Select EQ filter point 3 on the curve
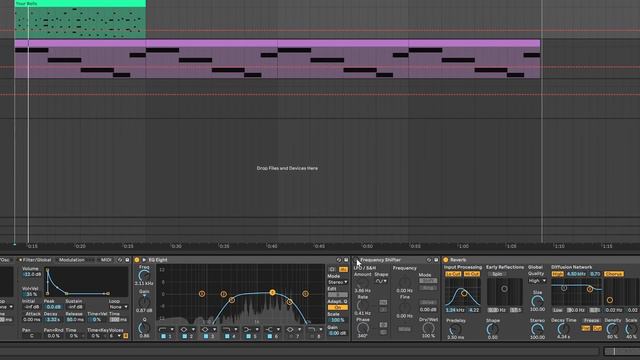The width and height of the screenshot is (640, 360). [x=232, y=300]
